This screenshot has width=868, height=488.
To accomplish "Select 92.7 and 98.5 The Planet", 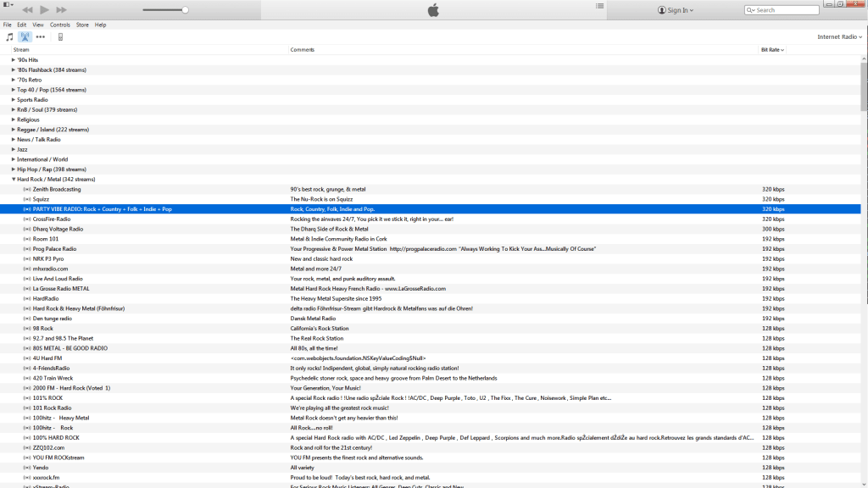I will (63, 339).
